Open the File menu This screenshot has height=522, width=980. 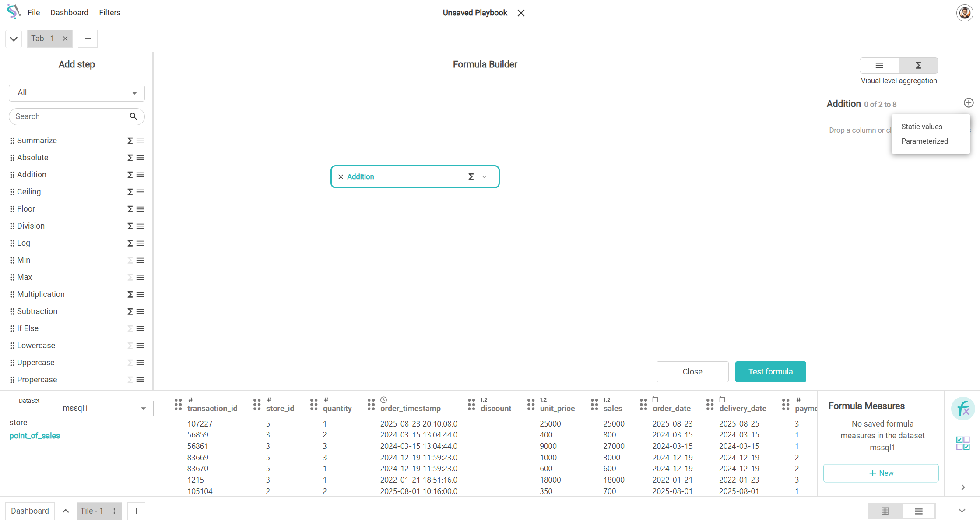(x=34, y=13)
